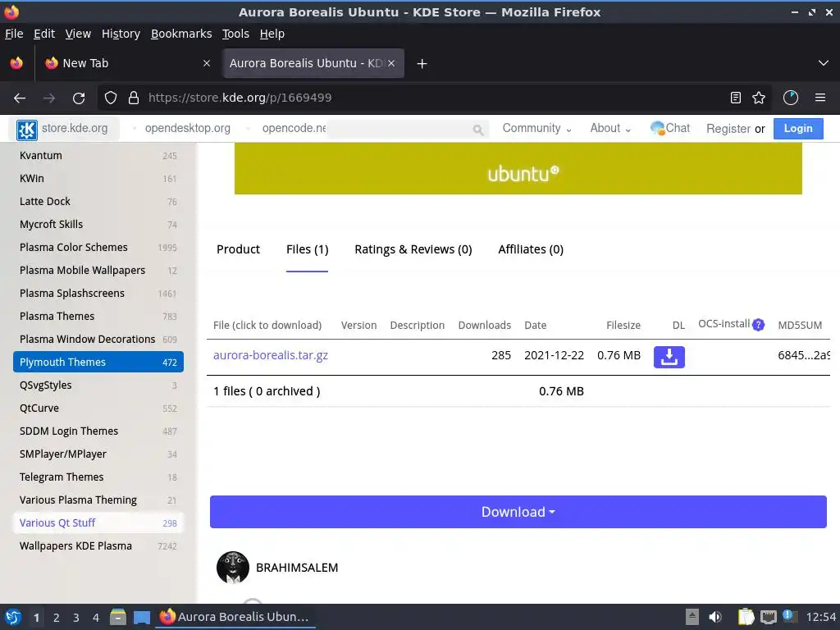840x630 pixels.
Task: Open the Kvantum category
Action: pyautogui.click(x=98, y=155)
